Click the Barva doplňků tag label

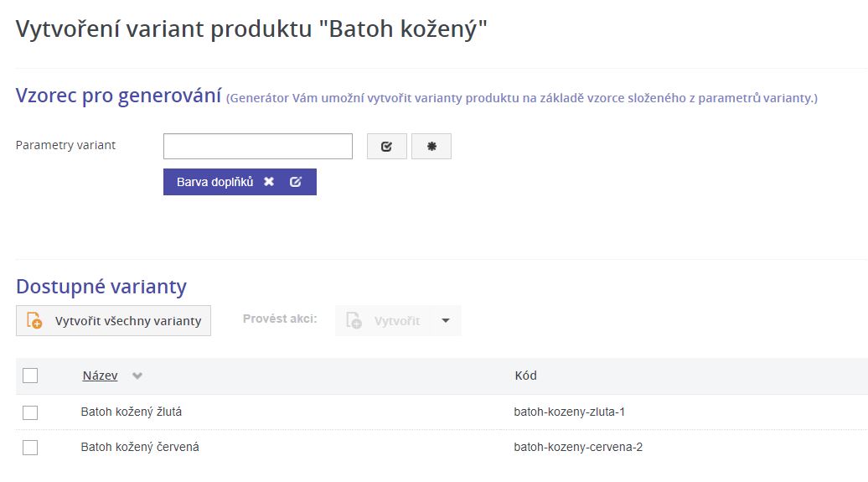[214, 182]
